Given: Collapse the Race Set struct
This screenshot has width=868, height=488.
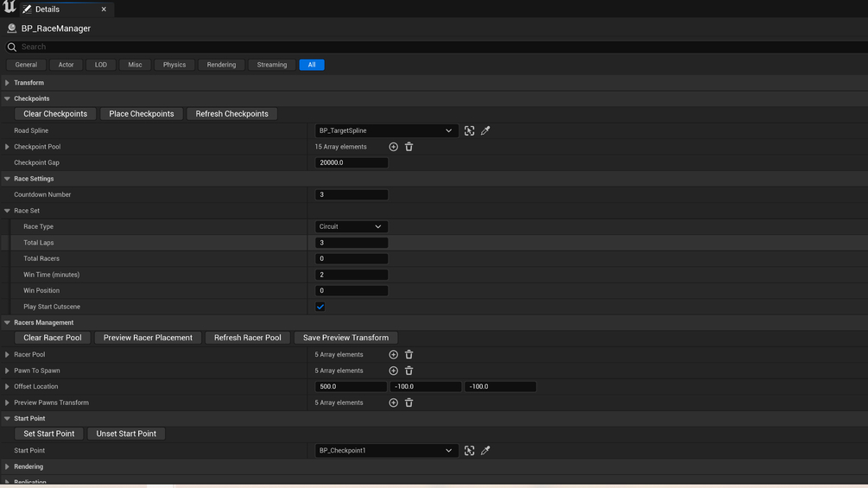Looking at the screenshot, I should (7, 211).
